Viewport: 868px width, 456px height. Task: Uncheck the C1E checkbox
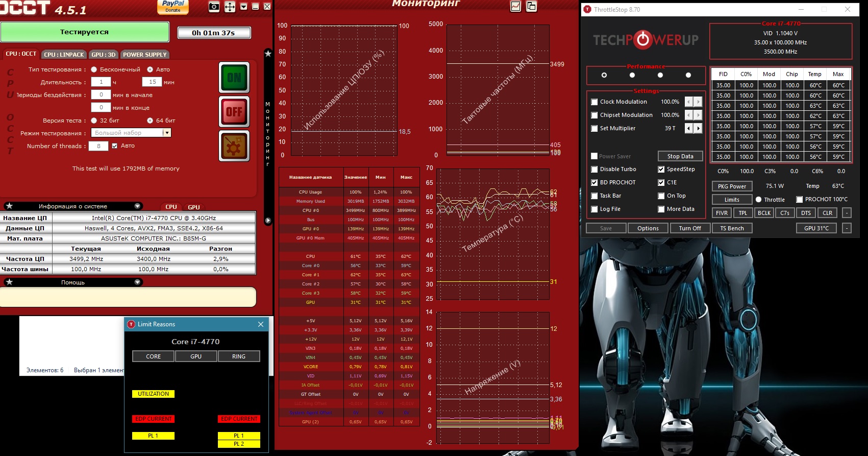pos(661,182)
